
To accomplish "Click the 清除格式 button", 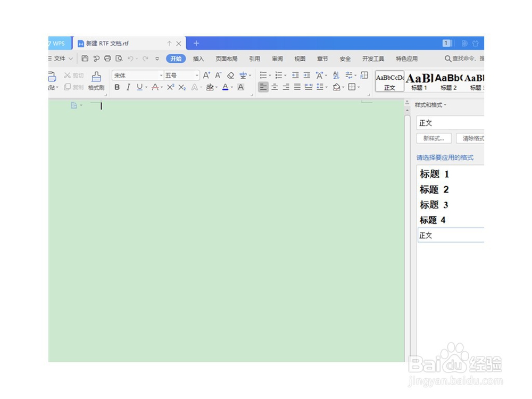I will click(x=470, y=138).
